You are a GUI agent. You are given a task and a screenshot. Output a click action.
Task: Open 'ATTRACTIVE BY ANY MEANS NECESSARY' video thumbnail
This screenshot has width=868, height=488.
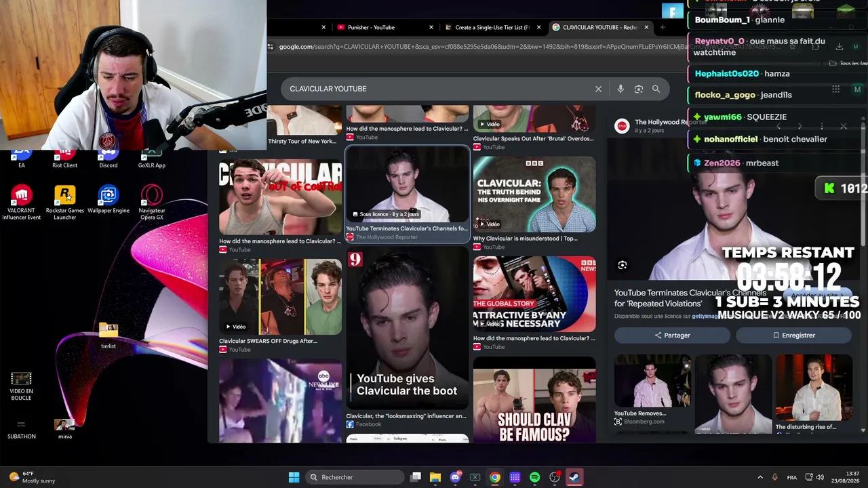point(534,294)
